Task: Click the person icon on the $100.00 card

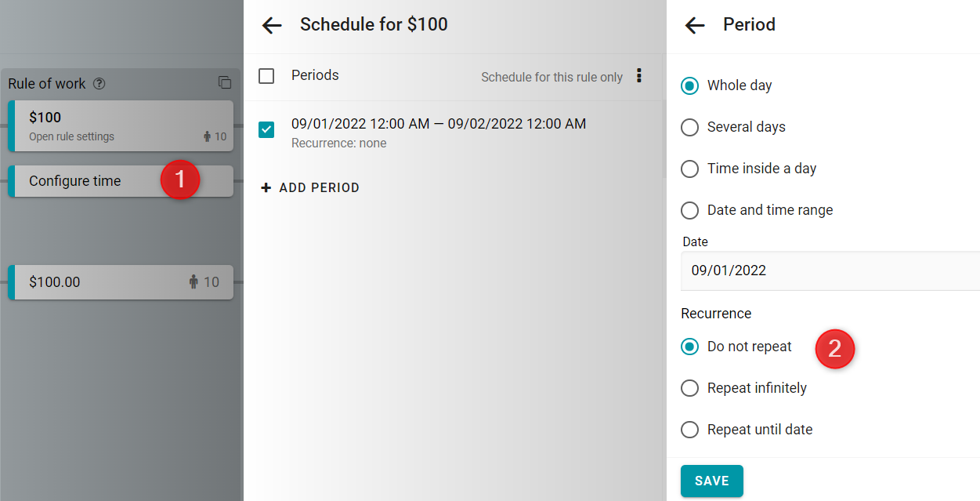Action: 193,282
